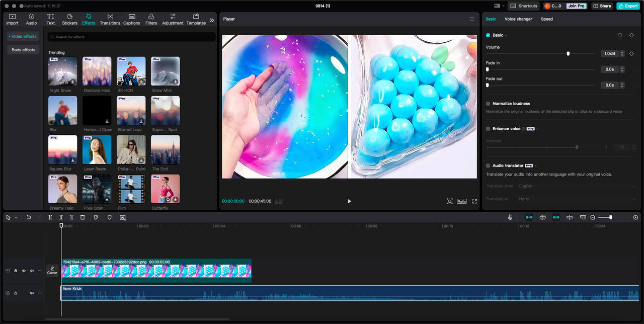Select the Laser Beam effect thumbnail
The width and height of the screenshot is (644, 324).
(x=97, y=149)
